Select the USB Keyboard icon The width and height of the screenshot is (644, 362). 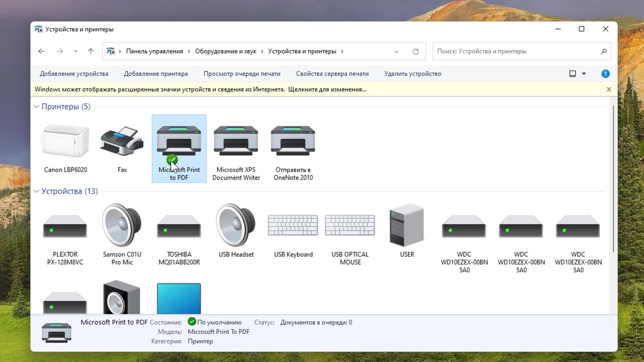[293, 225]
